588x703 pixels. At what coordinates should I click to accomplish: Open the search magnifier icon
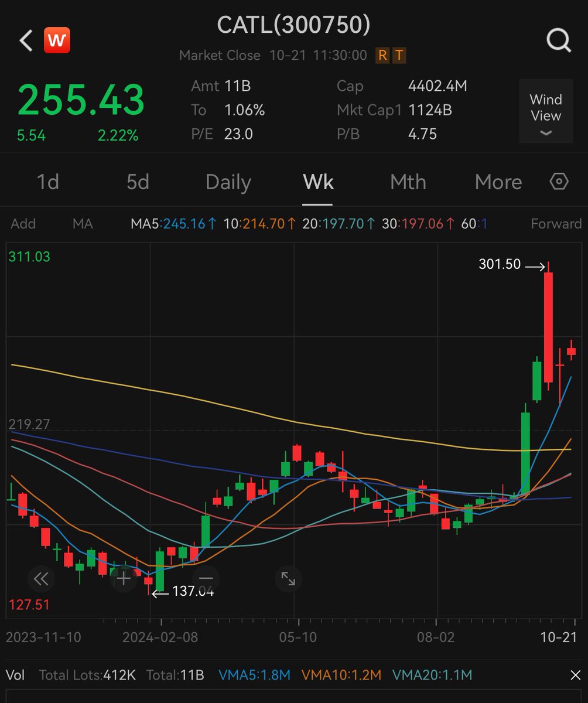pos(558,41)
